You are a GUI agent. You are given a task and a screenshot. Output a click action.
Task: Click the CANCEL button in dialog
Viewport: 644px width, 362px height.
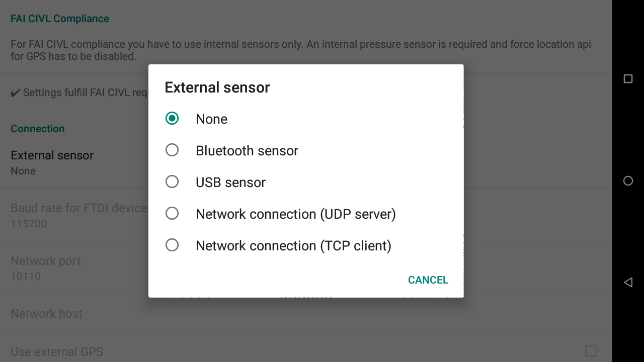tap(428, 280)
